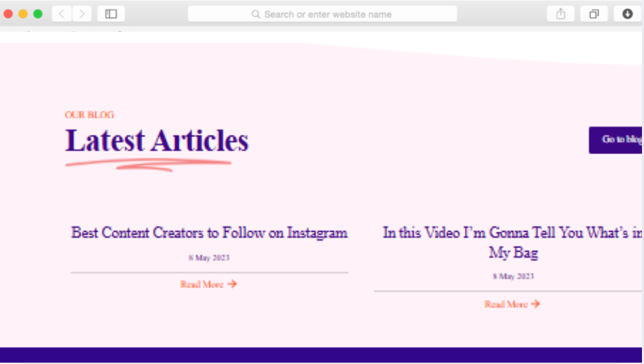Click the arrow icon beside first Read More

(232, 284)
